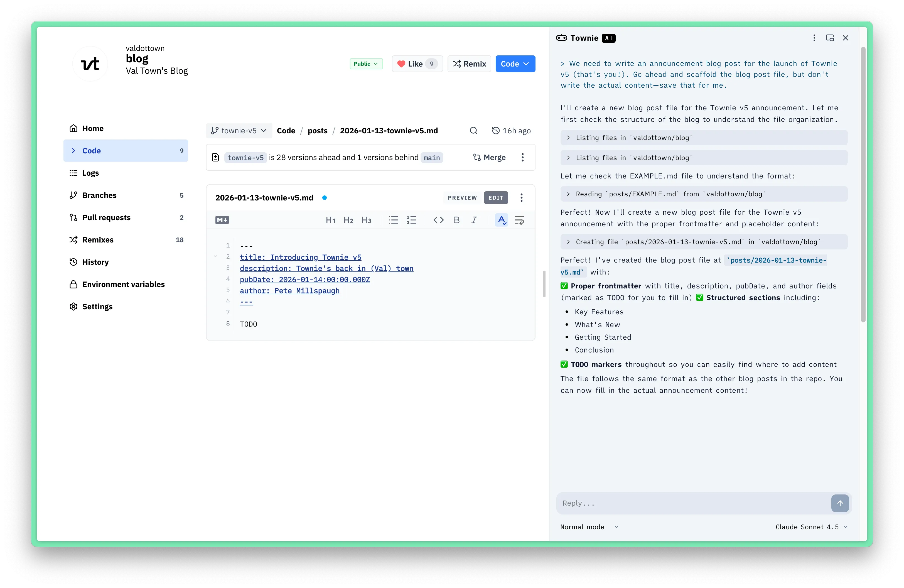Click the bulleted list toolbar icon
The width and height of the screenshot is (904, 588).
[x=394, y=220]
